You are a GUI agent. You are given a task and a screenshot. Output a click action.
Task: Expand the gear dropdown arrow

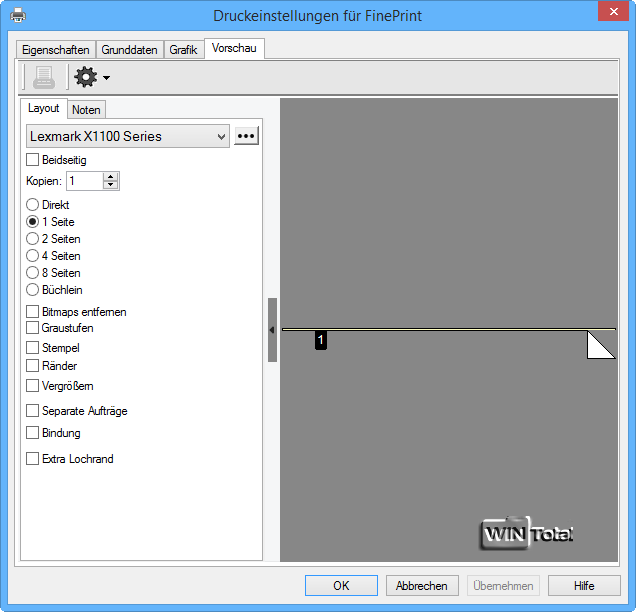pos(106,77)
